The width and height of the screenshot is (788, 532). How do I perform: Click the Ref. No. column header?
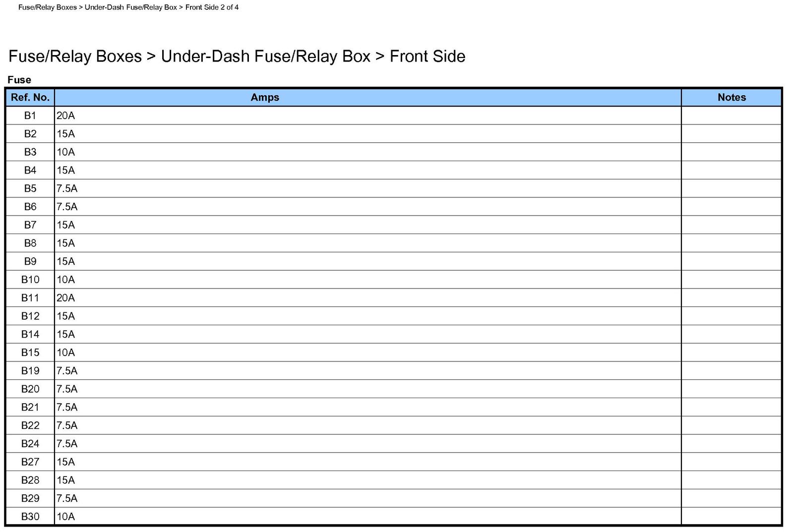(30, 97)
